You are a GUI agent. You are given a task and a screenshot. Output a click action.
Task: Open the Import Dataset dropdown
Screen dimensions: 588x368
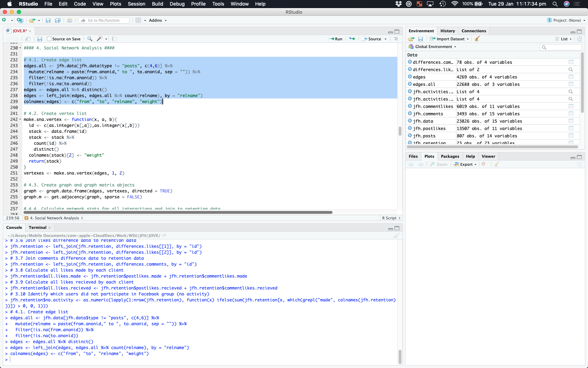450,39
